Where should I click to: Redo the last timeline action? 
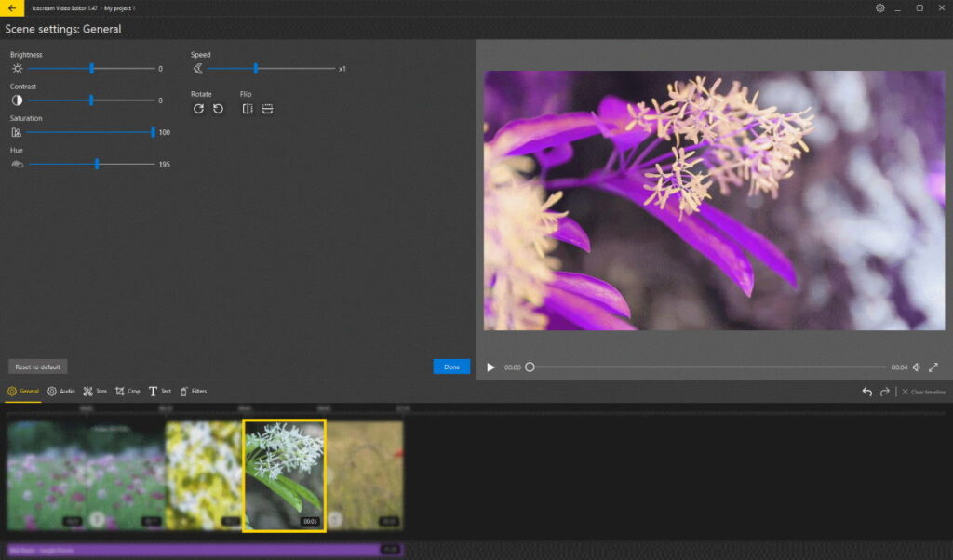tap(884, 392)
